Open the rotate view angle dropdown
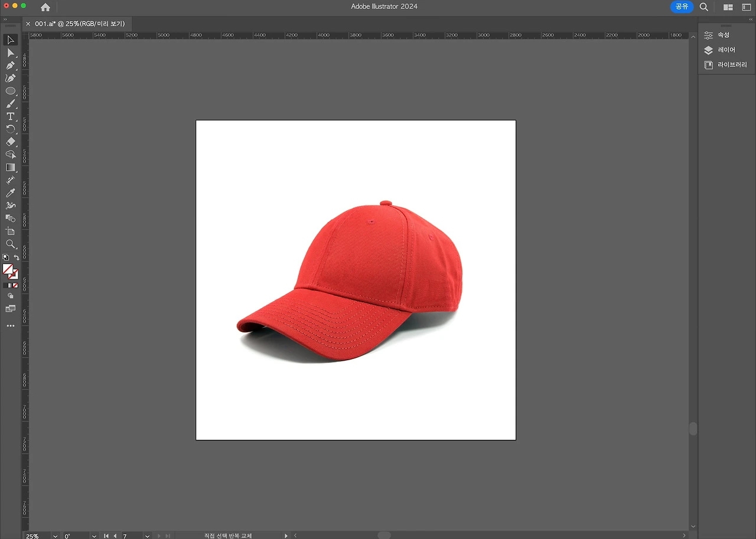This screenshot has height=539, width=756. coord(94,535)
